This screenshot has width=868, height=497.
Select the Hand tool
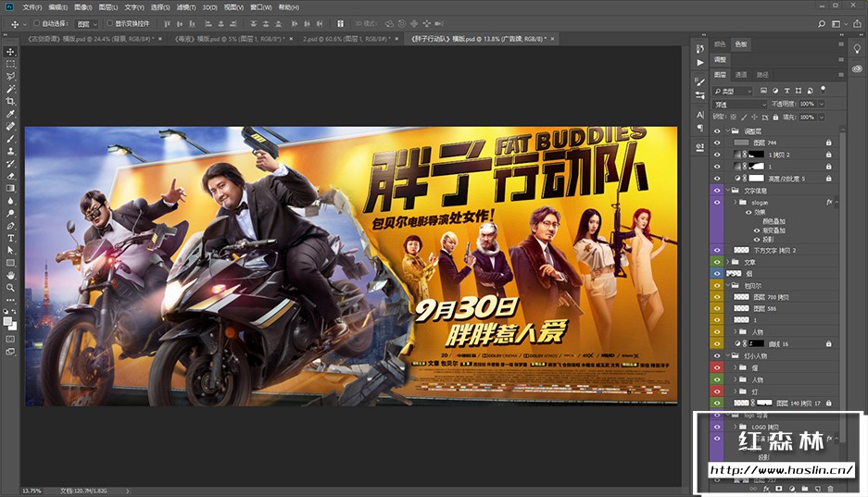click(10, 275)
